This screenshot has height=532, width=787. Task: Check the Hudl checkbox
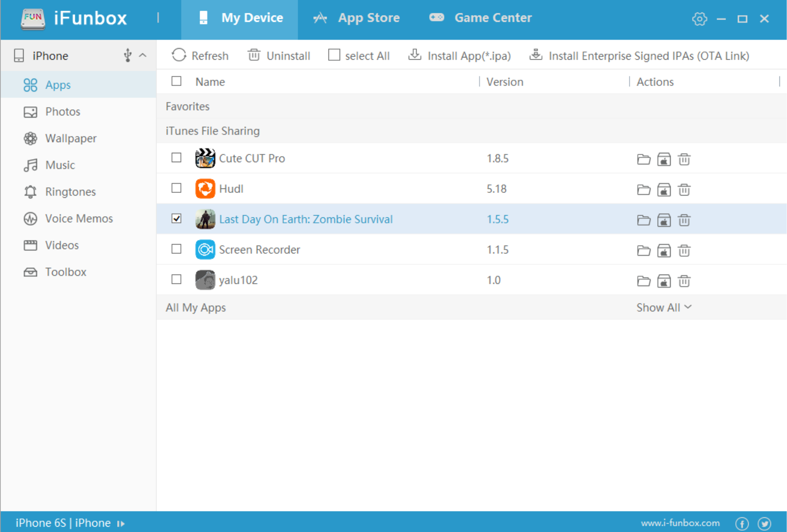click(176, 188)
